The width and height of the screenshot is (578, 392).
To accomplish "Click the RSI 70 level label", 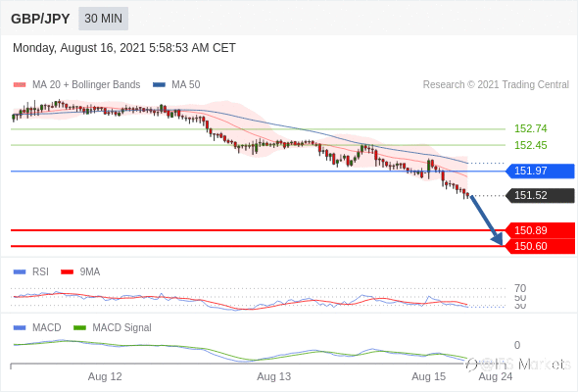I will point(520,288).
